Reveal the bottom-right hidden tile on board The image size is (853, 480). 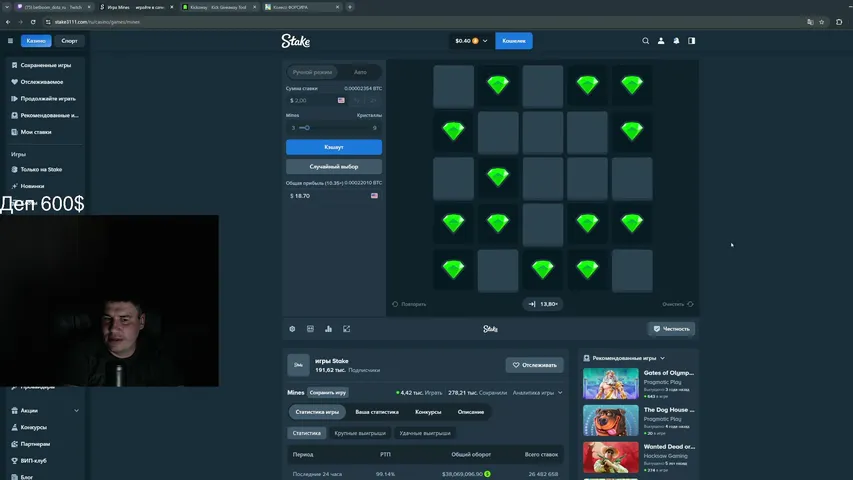[x=632, y=270]
